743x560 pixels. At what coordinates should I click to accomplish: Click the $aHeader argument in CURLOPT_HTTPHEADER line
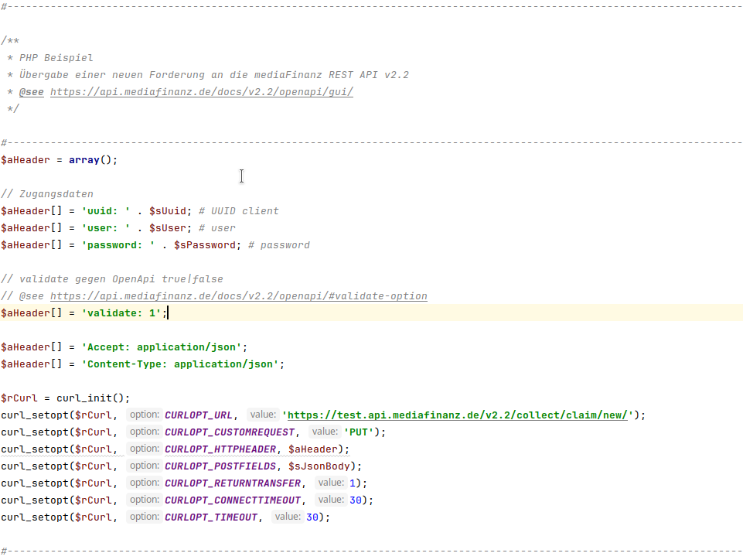(313, 449)
